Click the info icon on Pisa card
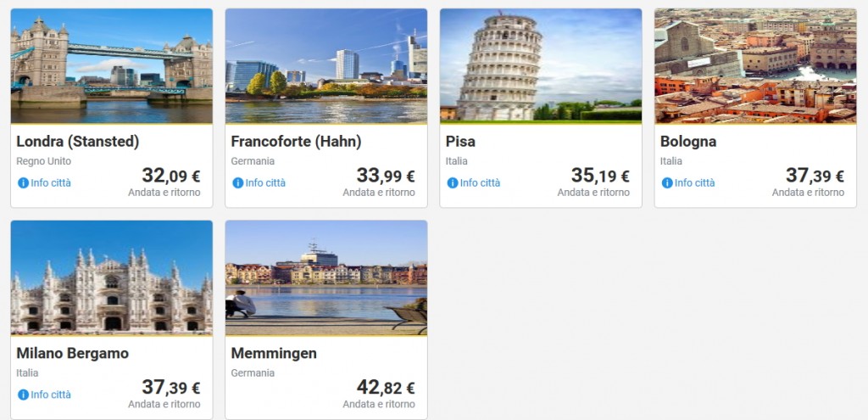 [x=452, y=183]
